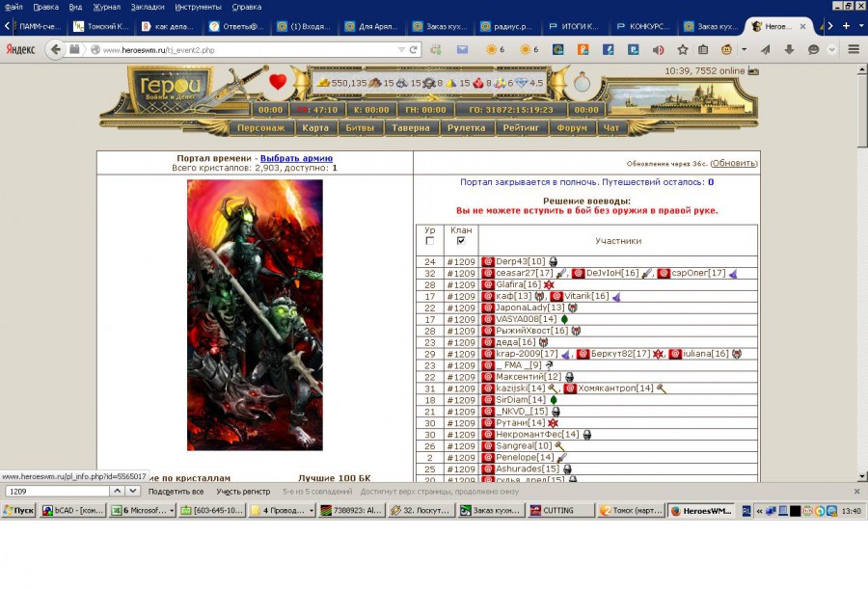
Task: Open the Firefox hamburger menu
Action: (854, 49)
